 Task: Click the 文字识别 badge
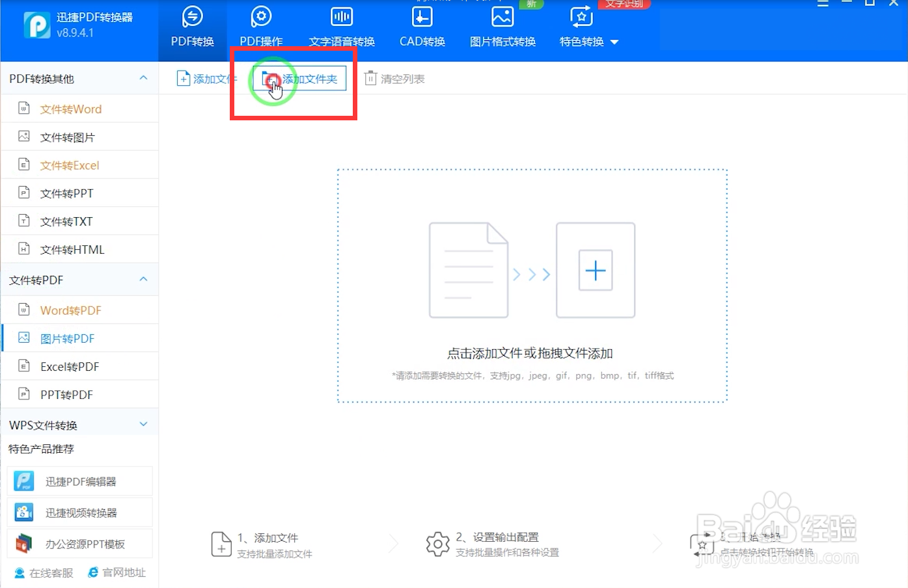coord(624,4)
